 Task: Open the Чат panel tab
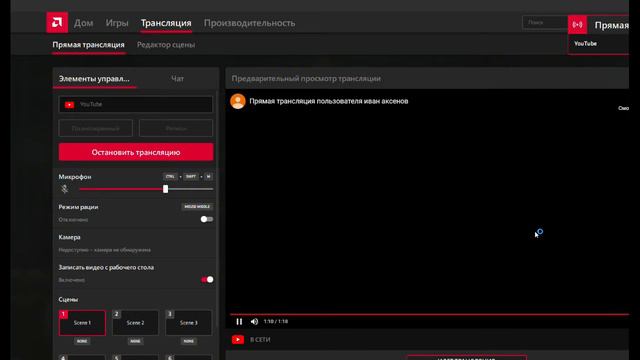tap(178, 79)
